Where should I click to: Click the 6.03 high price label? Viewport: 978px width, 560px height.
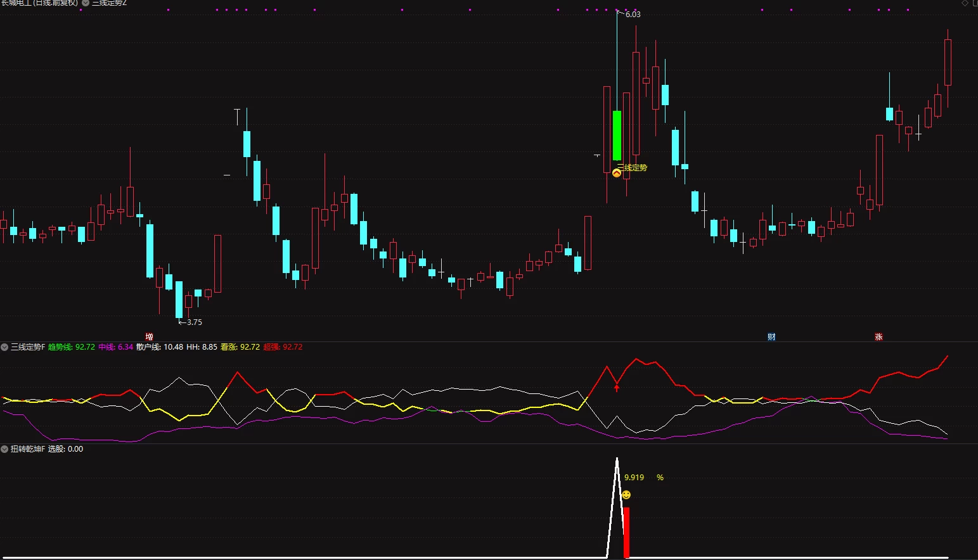coord(633,15)
